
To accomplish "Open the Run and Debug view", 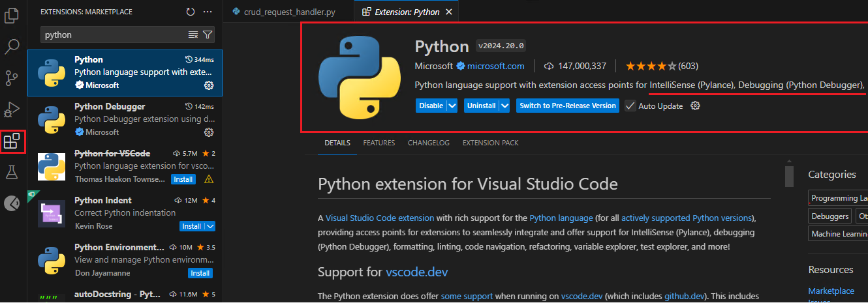I will pyautogui.click(x=12, y=109).
